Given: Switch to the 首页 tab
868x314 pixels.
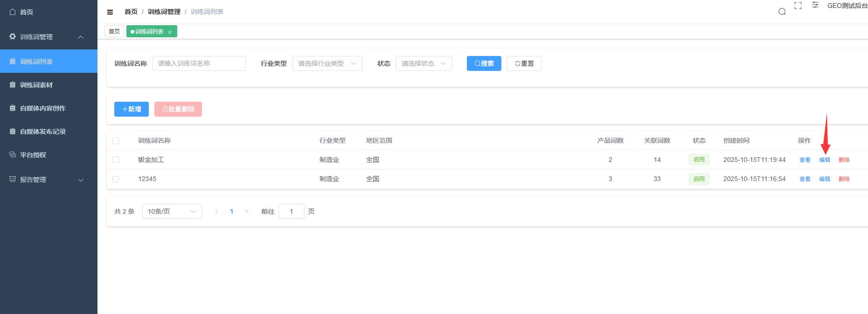Looking at the screenshot, I should point(114,31).
